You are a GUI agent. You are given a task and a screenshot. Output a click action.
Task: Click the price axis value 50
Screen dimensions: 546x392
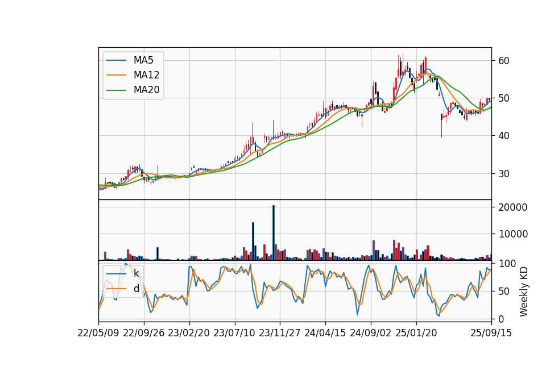(x=504, y=98)
